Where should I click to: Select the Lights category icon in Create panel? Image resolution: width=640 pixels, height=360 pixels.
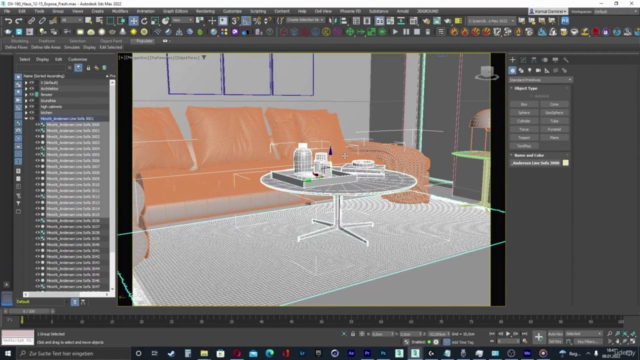point(530,70)
